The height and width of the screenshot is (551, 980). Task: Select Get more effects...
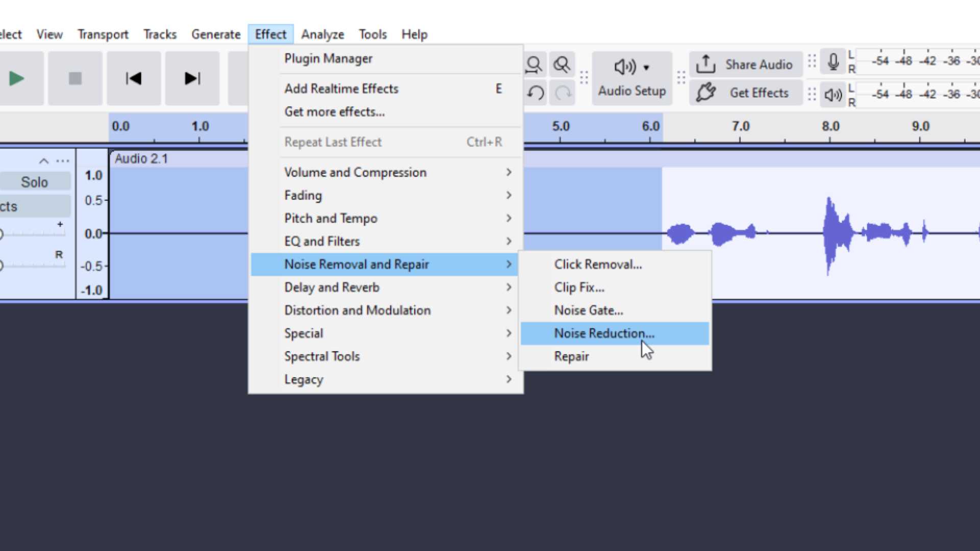385,112
